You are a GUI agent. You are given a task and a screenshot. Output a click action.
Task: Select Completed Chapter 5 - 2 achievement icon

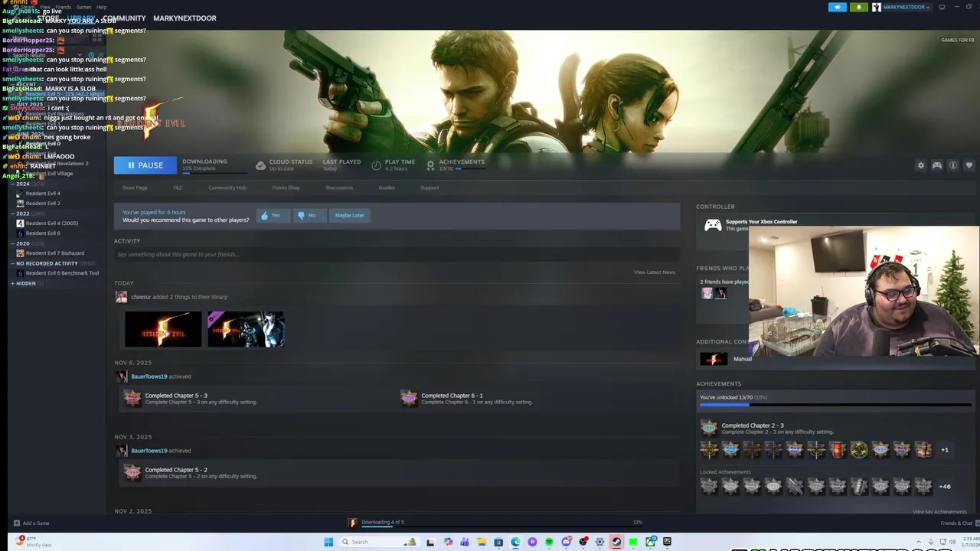tap(132, 472)
